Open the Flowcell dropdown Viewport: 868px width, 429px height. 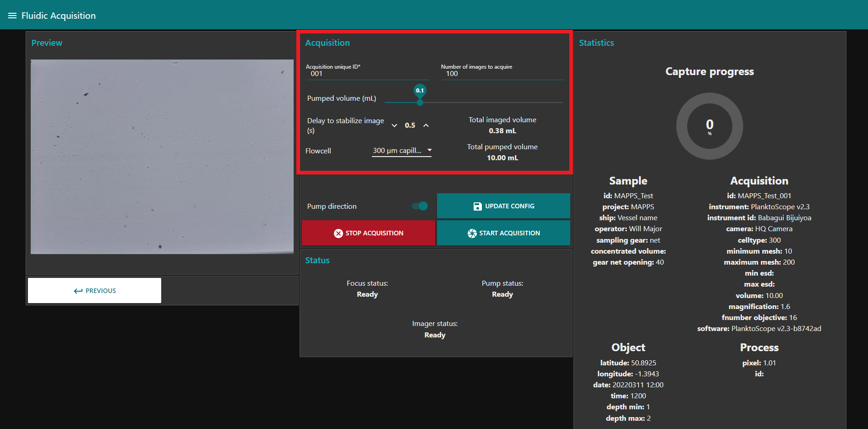398,151
